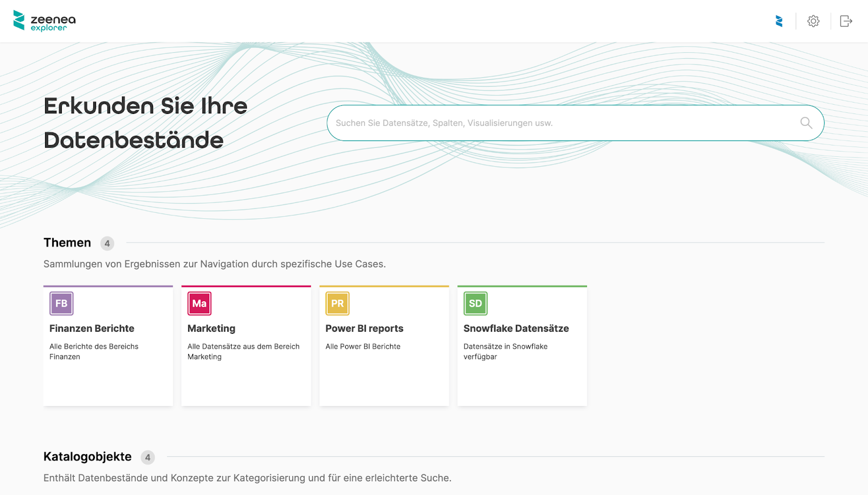Open the Finanzen Berichte topic title

92,328
